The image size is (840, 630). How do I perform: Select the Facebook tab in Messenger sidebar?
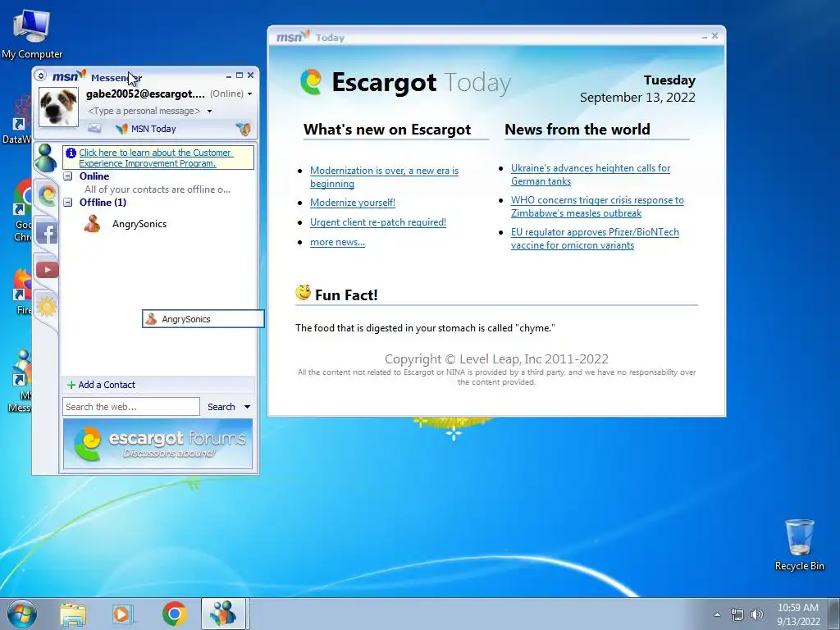(x=47, y=233)
